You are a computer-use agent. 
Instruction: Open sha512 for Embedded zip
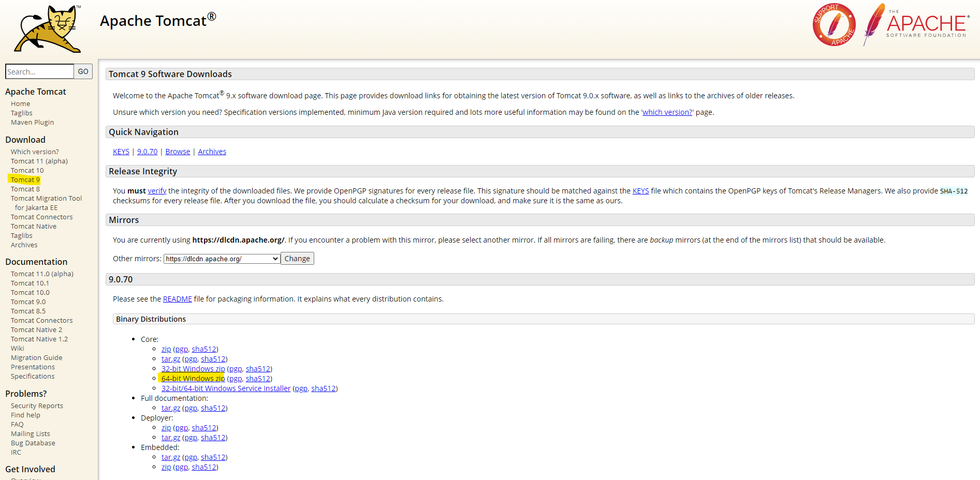204,467
